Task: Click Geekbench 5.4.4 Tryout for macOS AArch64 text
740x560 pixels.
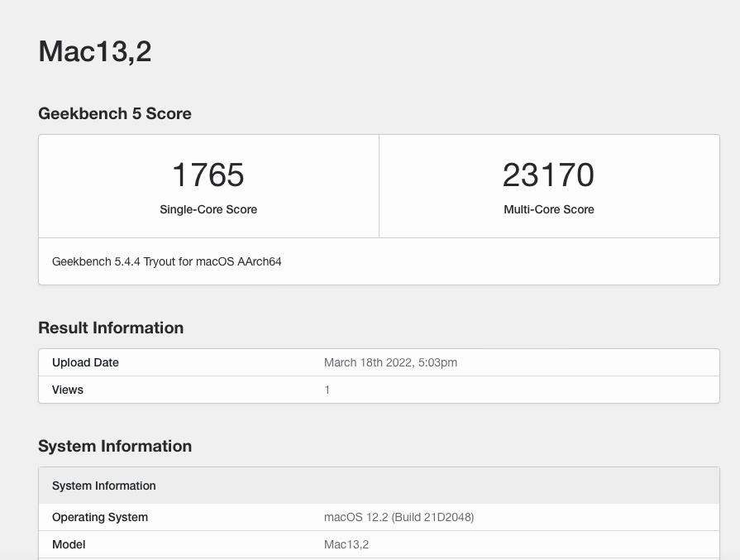Action: coord(166,261)
